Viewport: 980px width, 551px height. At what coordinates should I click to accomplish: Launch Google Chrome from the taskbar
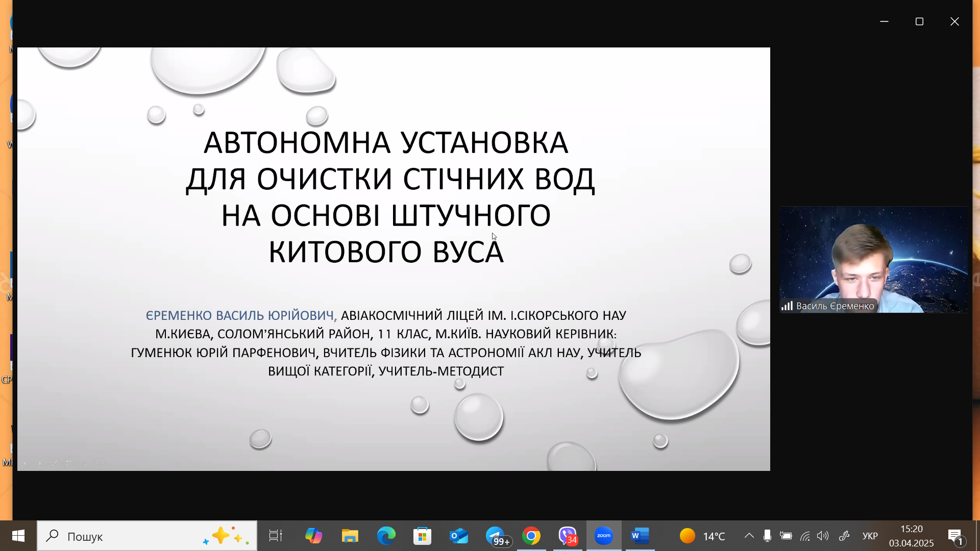531,536
